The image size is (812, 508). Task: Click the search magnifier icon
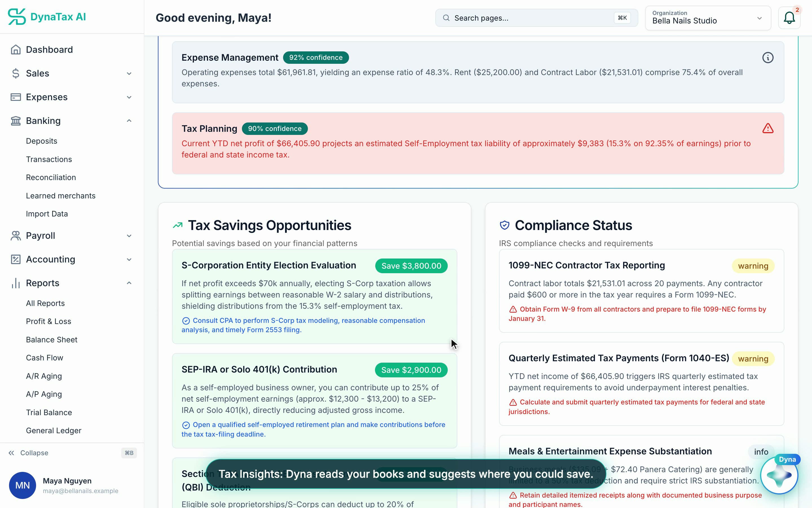tap(446, 18)
